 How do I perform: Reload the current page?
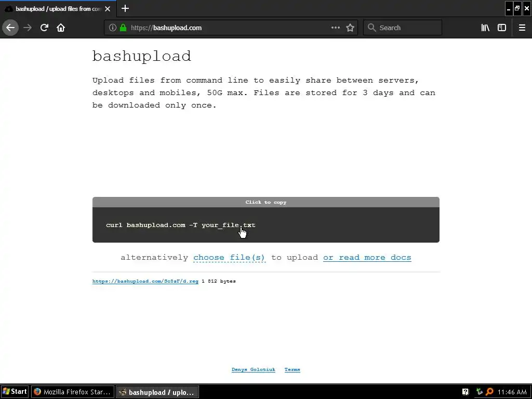pos(44,28)
